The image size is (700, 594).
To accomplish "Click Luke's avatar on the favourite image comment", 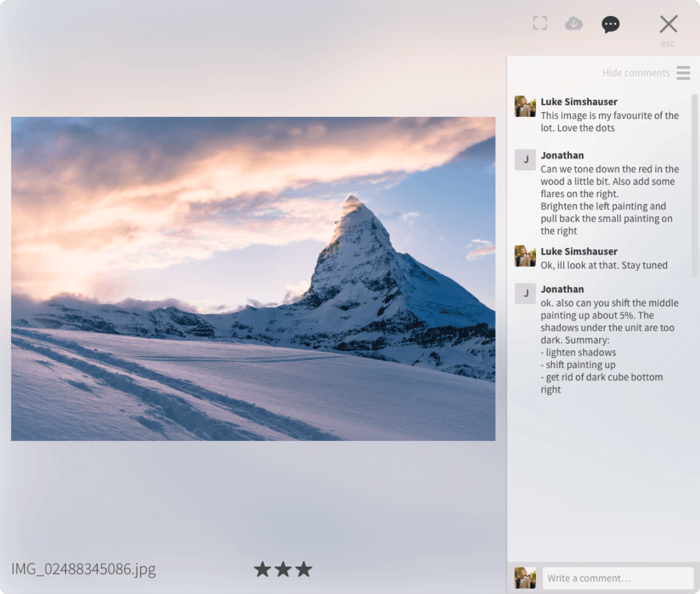I will pos(525,106).
